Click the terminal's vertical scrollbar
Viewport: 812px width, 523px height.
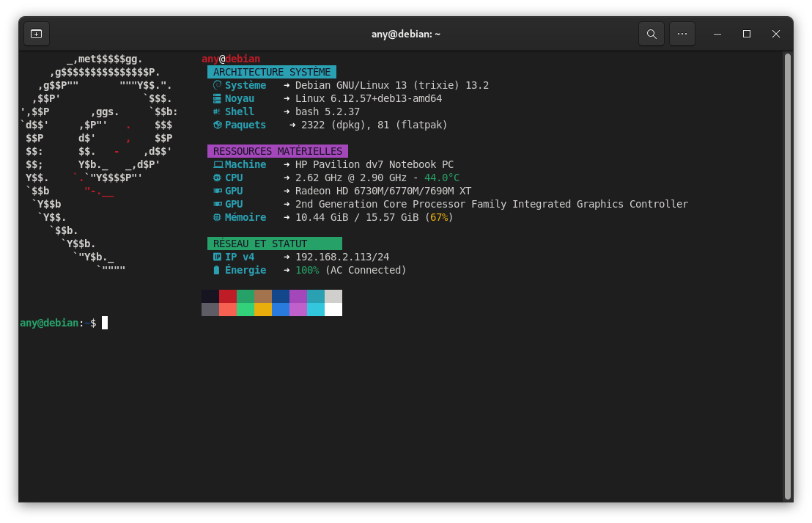point(788,277)
